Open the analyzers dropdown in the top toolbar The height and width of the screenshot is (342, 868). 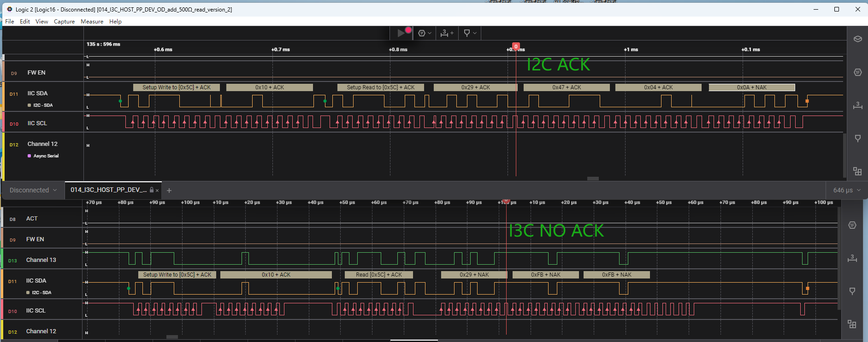425,33
